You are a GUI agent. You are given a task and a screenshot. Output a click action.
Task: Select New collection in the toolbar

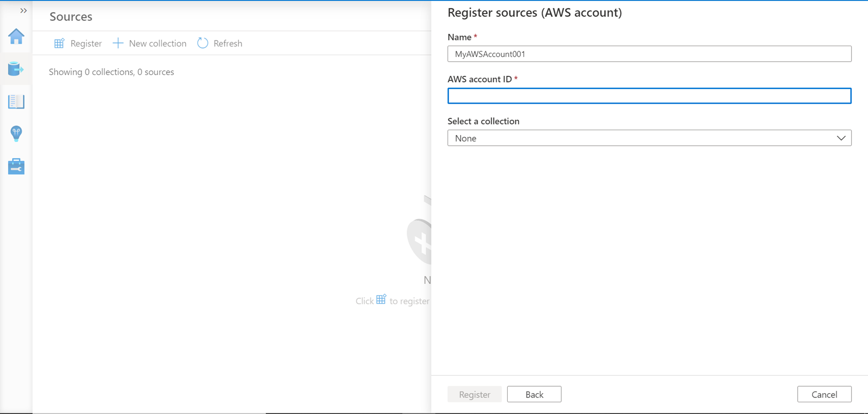click(158, 43)
